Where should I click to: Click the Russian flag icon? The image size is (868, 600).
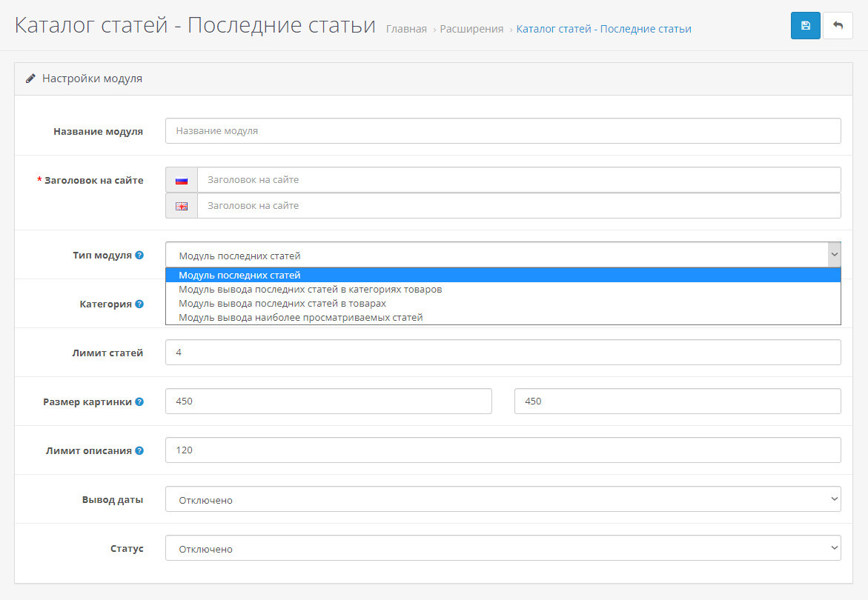[182, 180]
